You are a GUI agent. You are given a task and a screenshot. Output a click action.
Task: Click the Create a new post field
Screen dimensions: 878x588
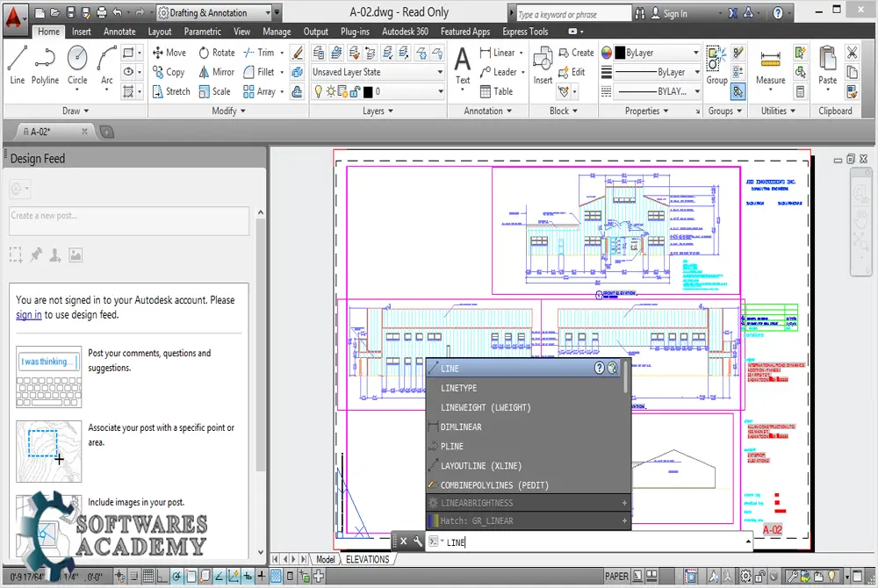(129, 220)
